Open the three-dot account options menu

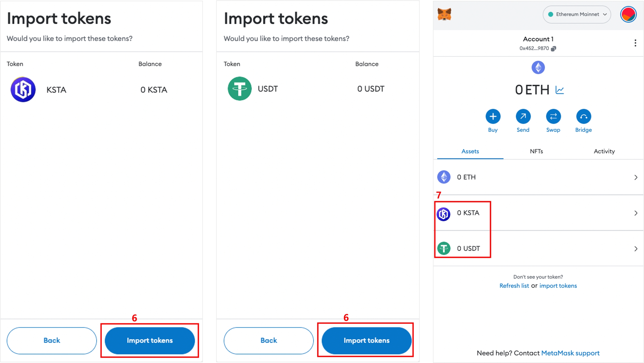click(x=635, y=43)
